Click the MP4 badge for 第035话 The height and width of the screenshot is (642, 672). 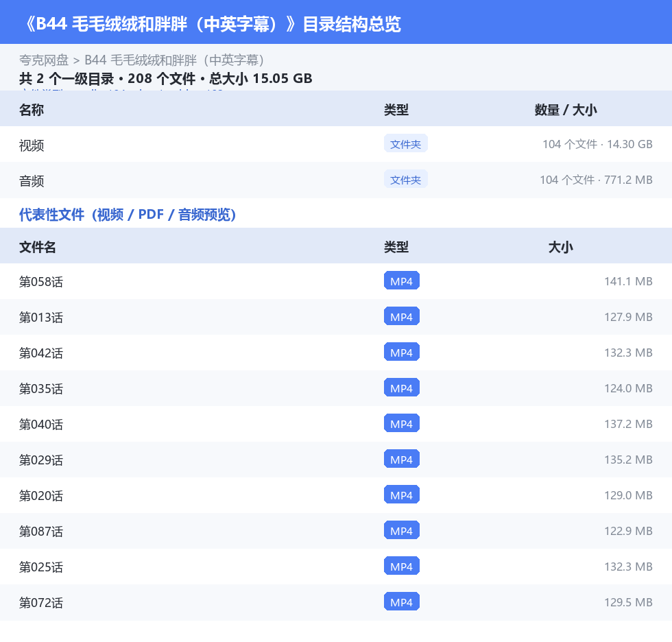click(x=402, y=388)
